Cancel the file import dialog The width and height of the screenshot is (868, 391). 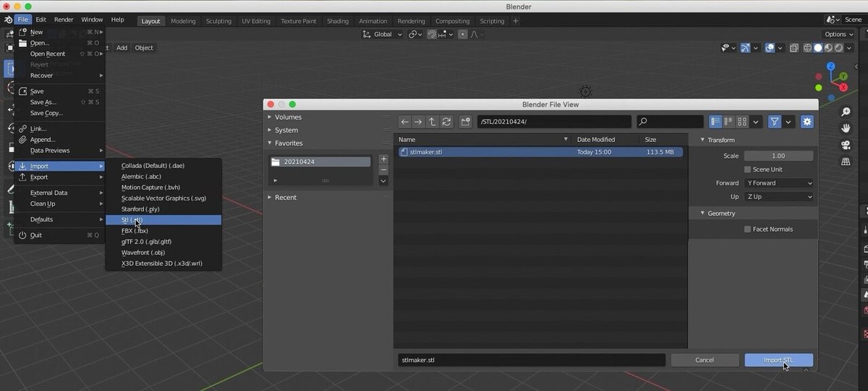[705, 360]
